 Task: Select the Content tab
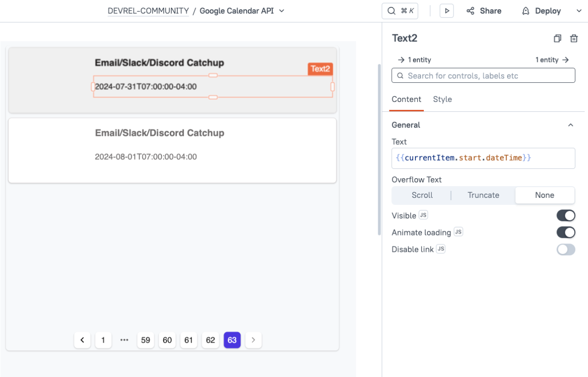tap(406, 99)
